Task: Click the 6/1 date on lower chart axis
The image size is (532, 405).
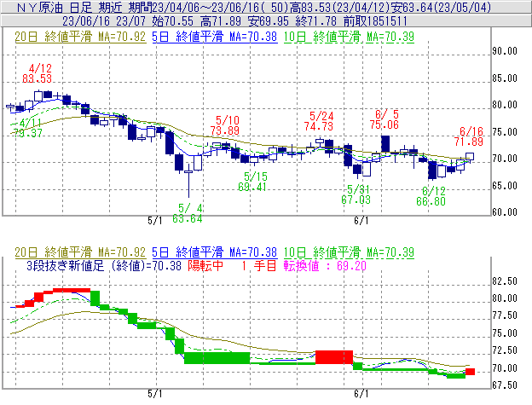Action: pyautogui.click(x=361, y=394)
